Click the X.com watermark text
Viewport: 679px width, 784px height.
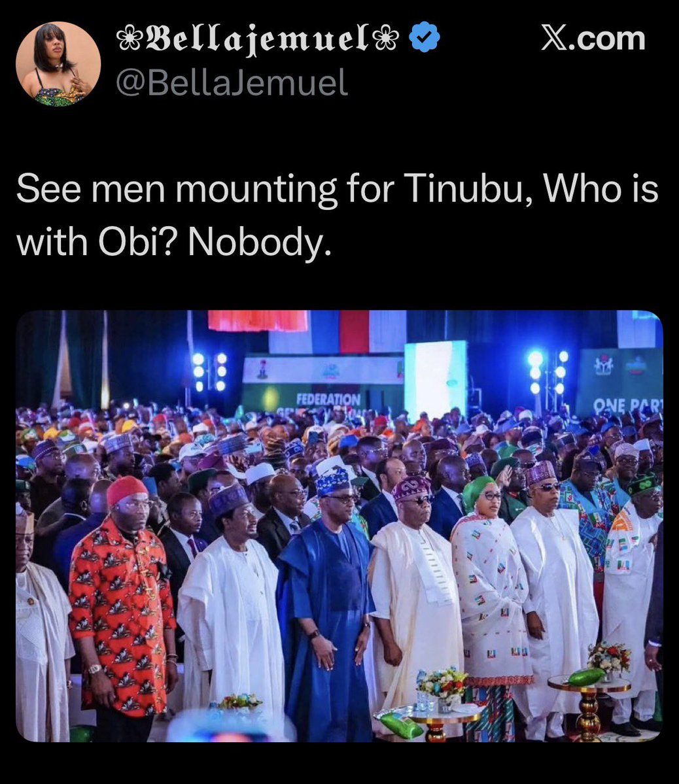click(x=593, y=39)
